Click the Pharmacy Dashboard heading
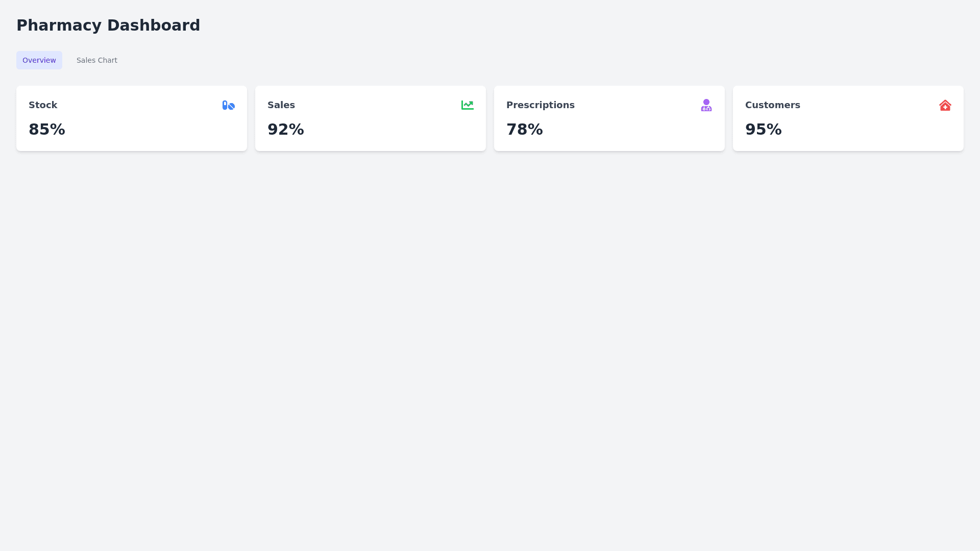 pyautogui.click(x=108, y=26)
